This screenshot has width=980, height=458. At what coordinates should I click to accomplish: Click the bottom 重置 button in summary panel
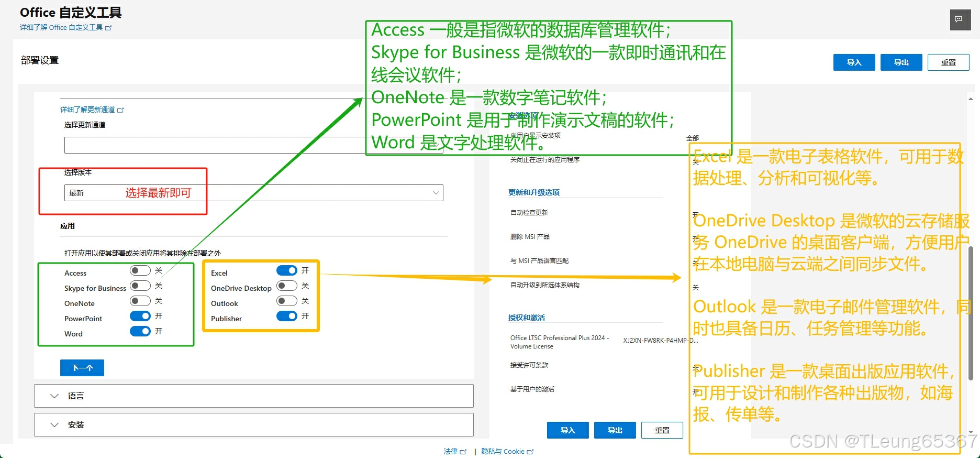pyautogui.click(x=662, y=430)
